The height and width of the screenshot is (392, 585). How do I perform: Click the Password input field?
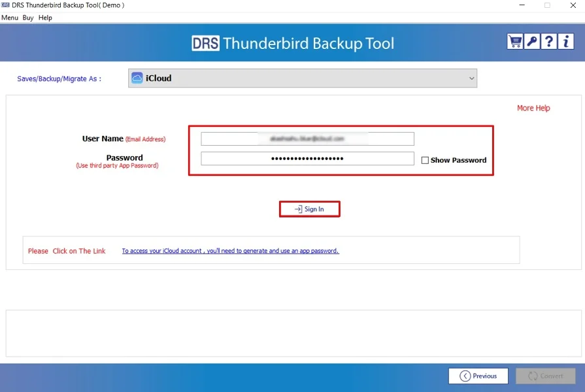(x=308, y=158)
